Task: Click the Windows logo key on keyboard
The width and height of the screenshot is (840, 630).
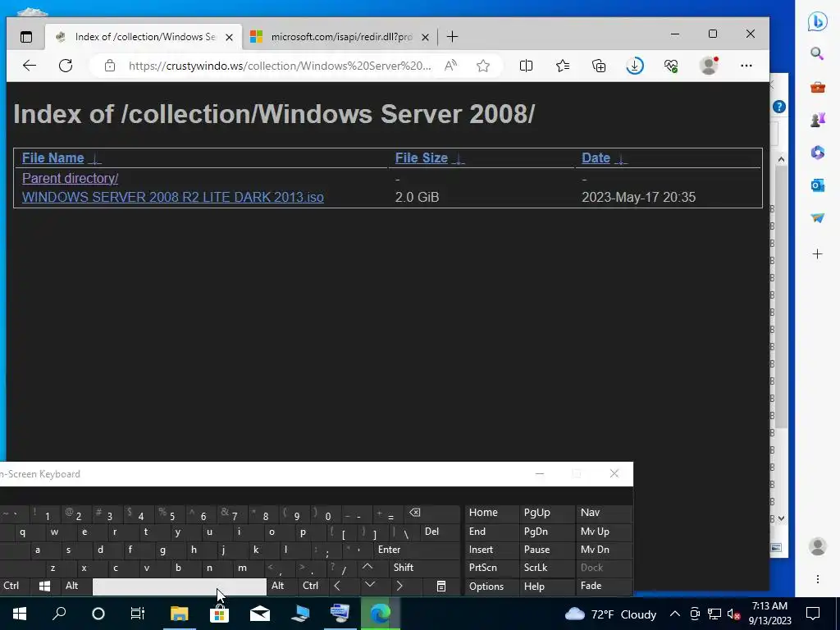Action: [45, 586]
